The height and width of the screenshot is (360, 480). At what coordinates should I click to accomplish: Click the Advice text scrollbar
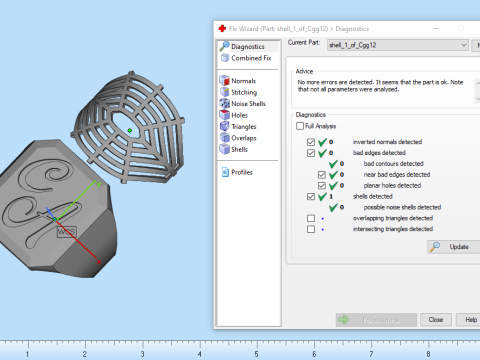[477, 91]
